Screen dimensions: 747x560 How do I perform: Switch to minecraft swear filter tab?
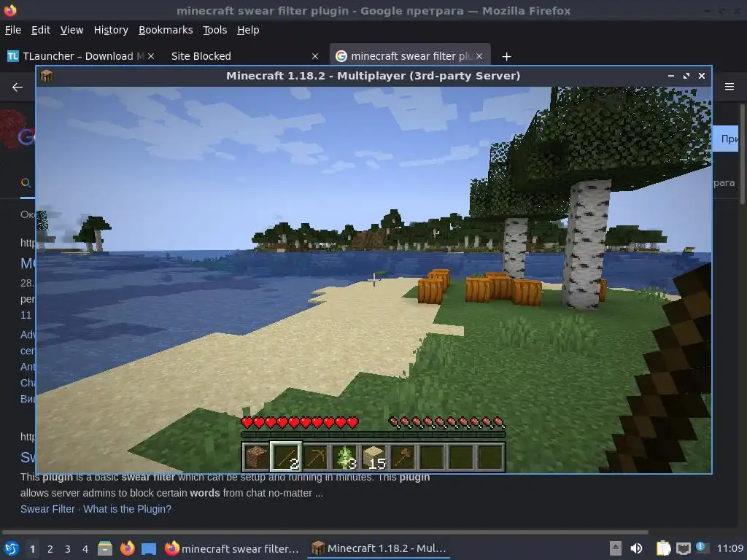click(x=410, y=56)
